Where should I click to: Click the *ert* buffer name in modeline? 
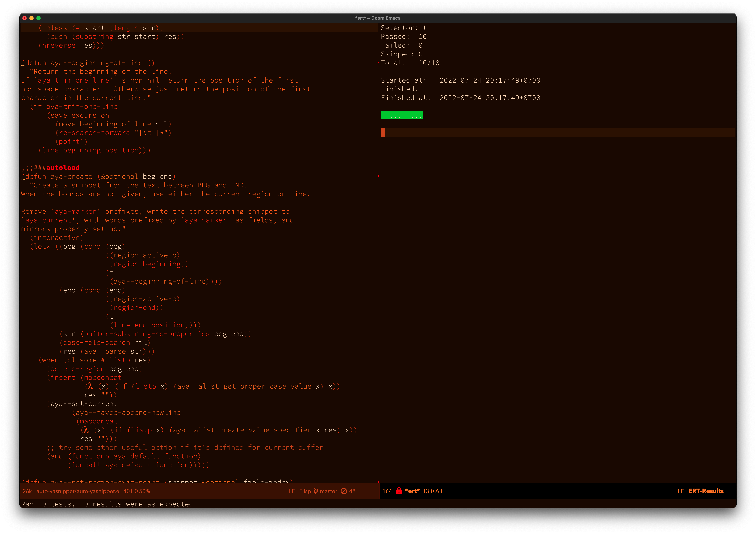412,491
